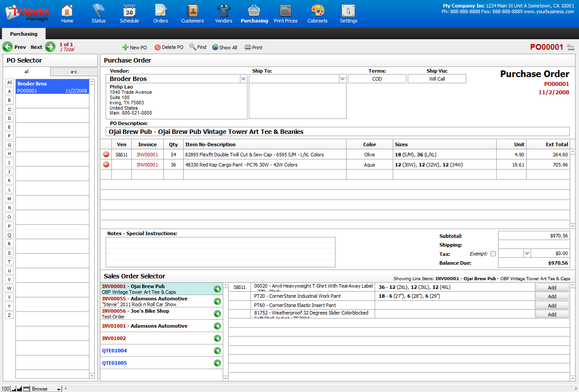Go to next PO with green arrow
The height and width of the screenshot is (392, 579).
pyautogui.click(x=50, y=47)
